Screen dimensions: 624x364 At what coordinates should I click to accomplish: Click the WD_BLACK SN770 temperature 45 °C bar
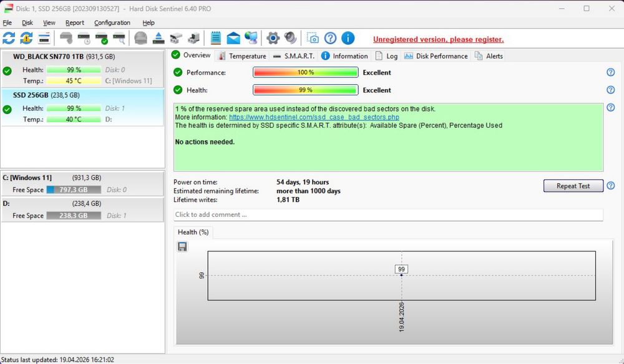(x=74, y=80)
